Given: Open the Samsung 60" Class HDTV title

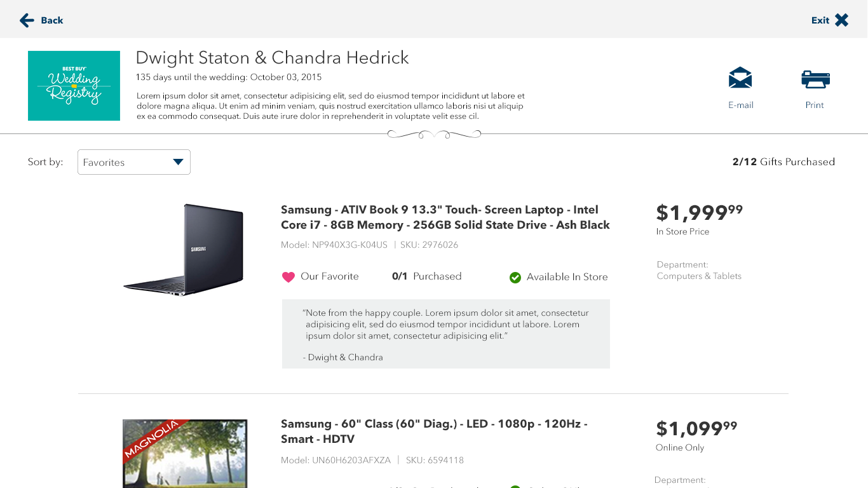Looking at the screenshot, I should [434, 431].
